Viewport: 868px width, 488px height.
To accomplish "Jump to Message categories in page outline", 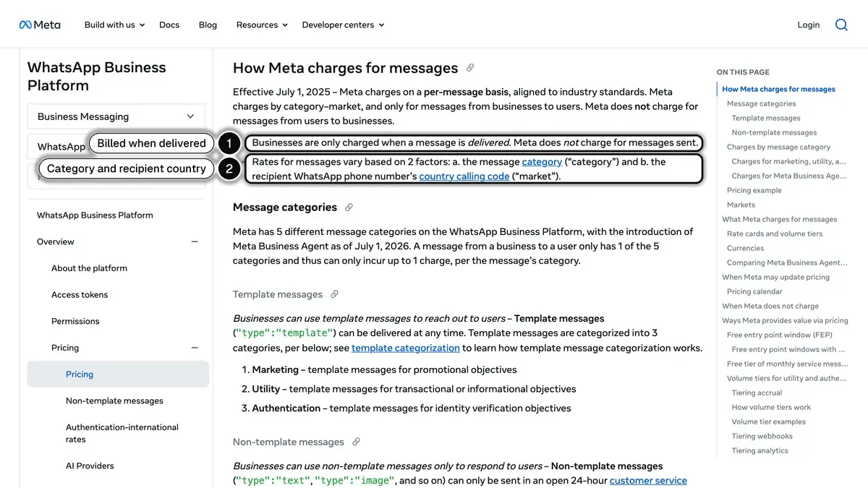I will pos(761,103).
